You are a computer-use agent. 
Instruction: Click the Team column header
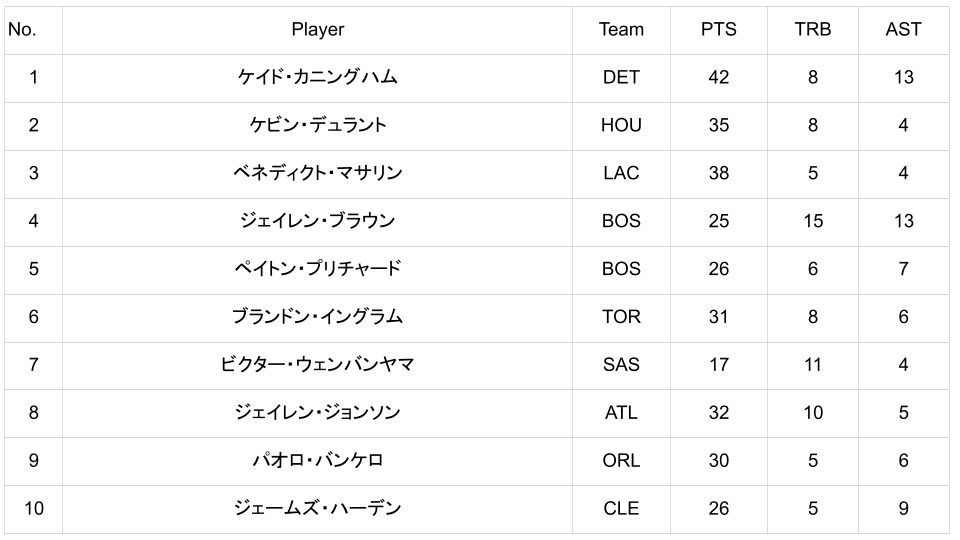[x=621, y=29]
